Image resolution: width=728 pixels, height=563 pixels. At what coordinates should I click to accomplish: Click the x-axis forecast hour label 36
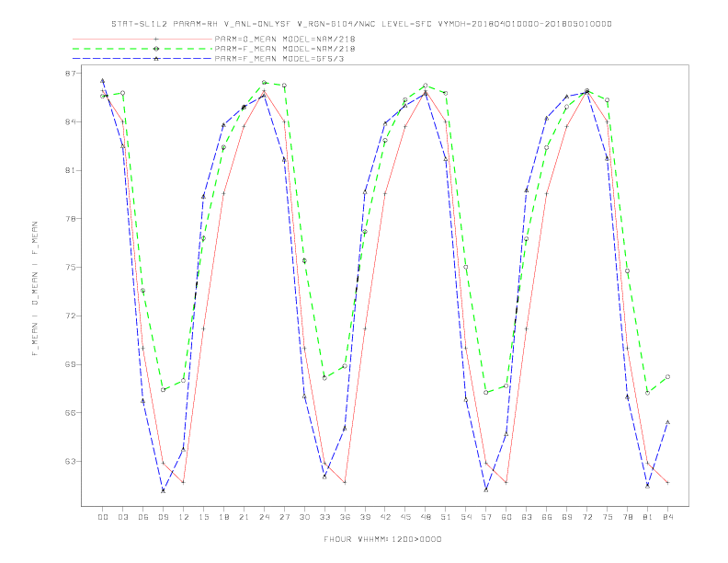345,517
